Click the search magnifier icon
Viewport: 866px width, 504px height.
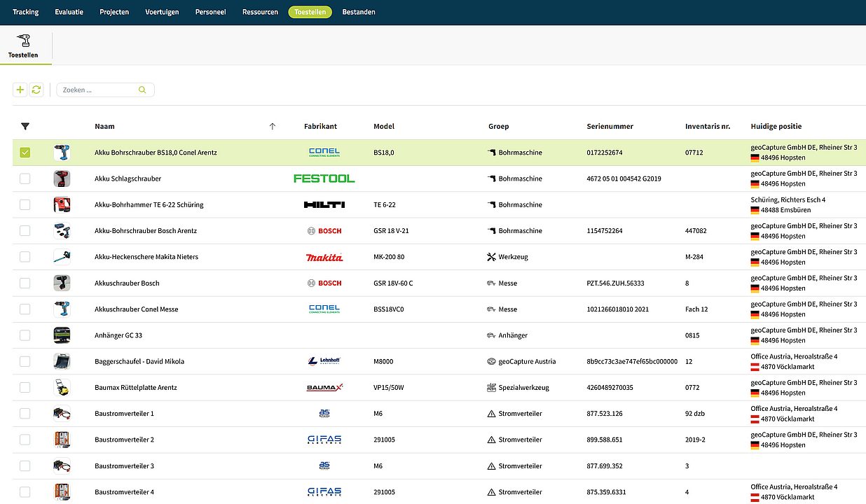coord(142,90)
